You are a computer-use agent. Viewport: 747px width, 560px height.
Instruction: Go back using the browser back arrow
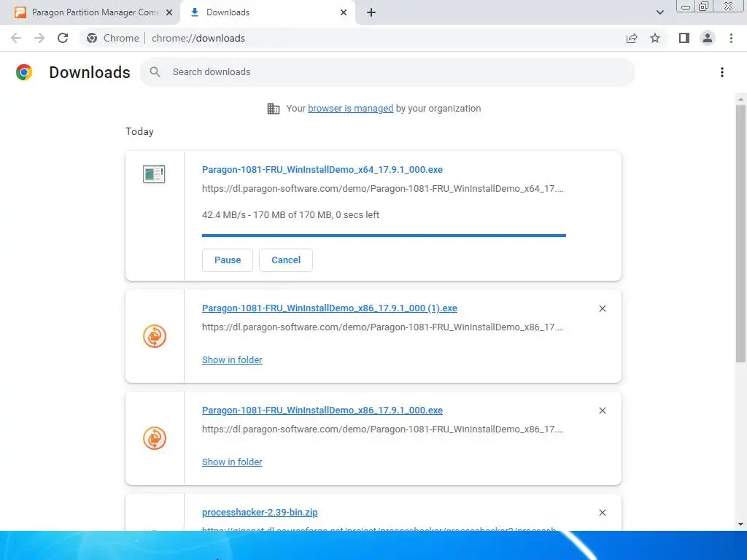click(16, 38)
